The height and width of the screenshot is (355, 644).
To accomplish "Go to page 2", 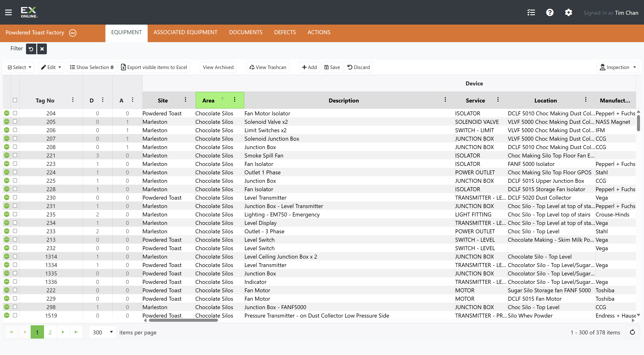I will [x=50, y=332].
